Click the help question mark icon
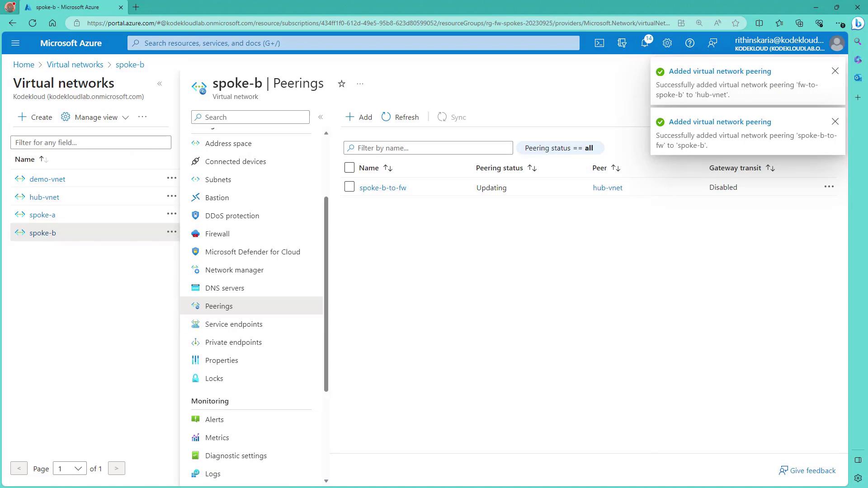 point(689,43)
